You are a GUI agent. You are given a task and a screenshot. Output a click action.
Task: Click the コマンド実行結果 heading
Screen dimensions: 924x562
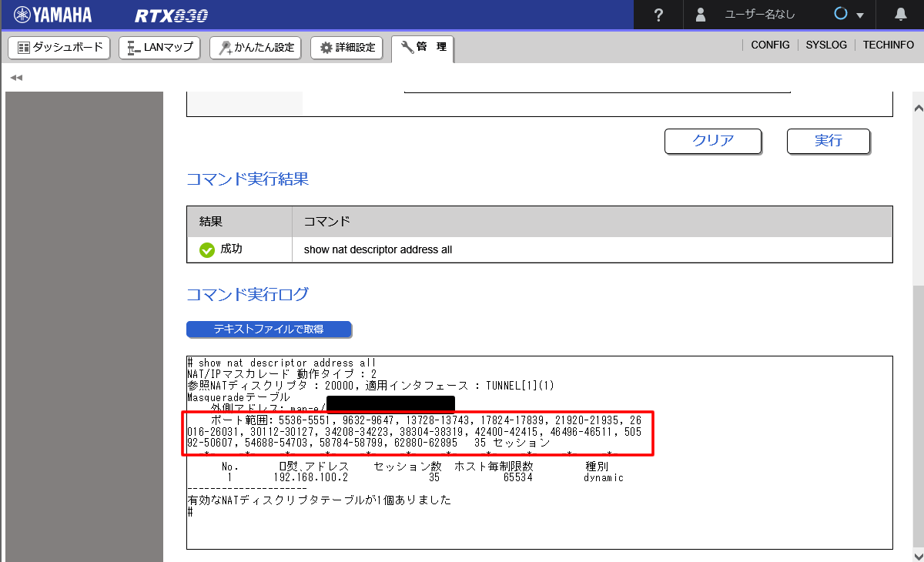click(248, 179)
